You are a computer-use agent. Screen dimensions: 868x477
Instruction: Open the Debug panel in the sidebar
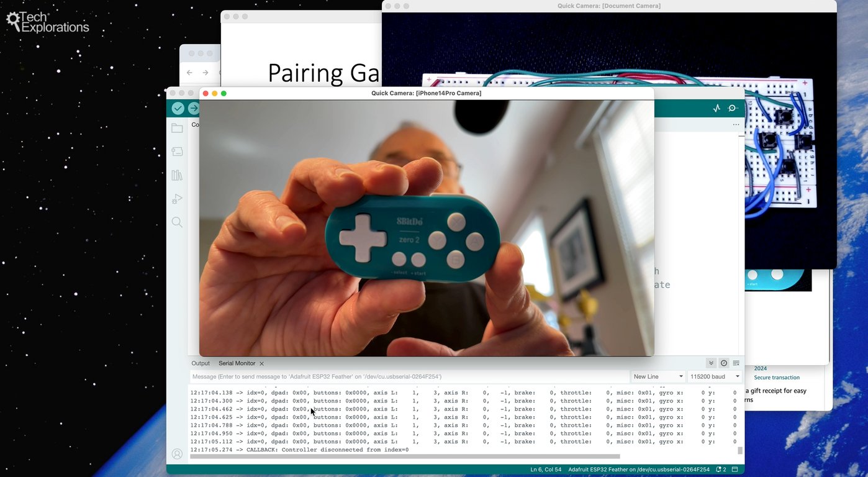click(x=177, y=199)
